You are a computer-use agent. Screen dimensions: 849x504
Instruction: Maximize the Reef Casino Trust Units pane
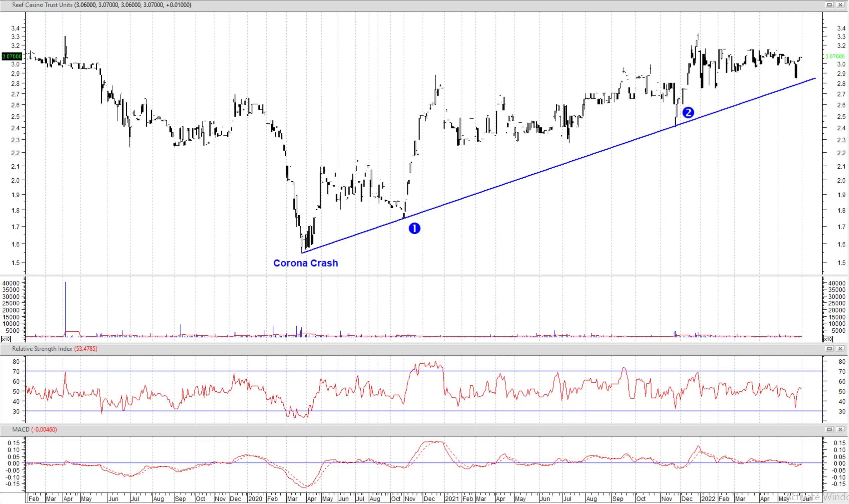[x=829, y=5]
